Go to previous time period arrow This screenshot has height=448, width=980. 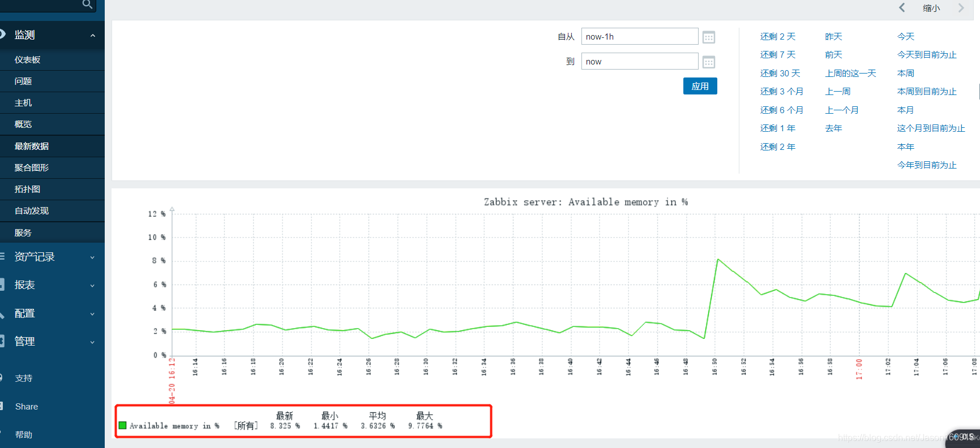click(902, 7)
